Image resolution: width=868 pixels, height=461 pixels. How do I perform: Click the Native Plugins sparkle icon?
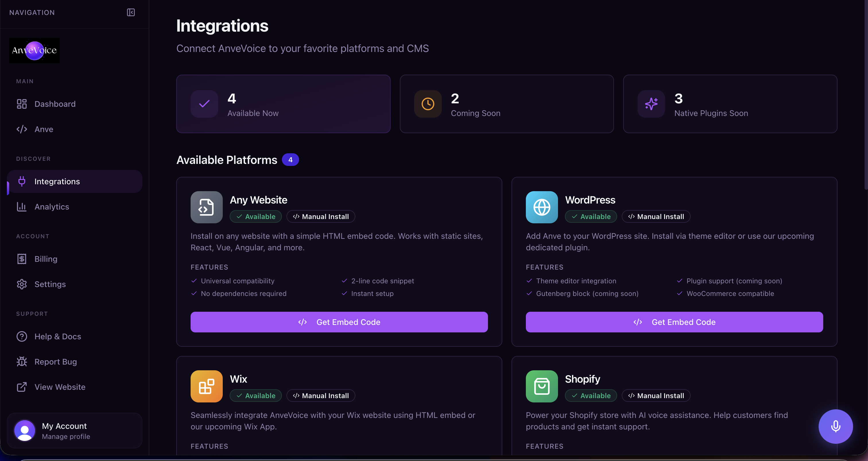[x=651, y=104]
